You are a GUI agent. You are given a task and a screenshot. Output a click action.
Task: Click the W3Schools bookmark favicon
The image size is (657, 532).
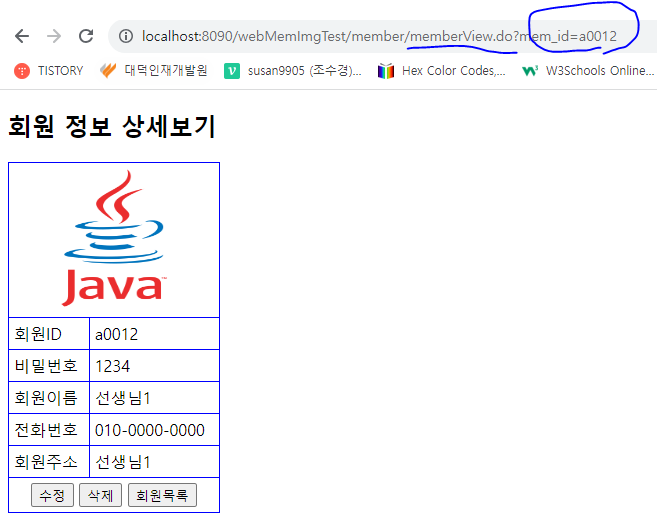pyautogui.click(x=530, y=71)
